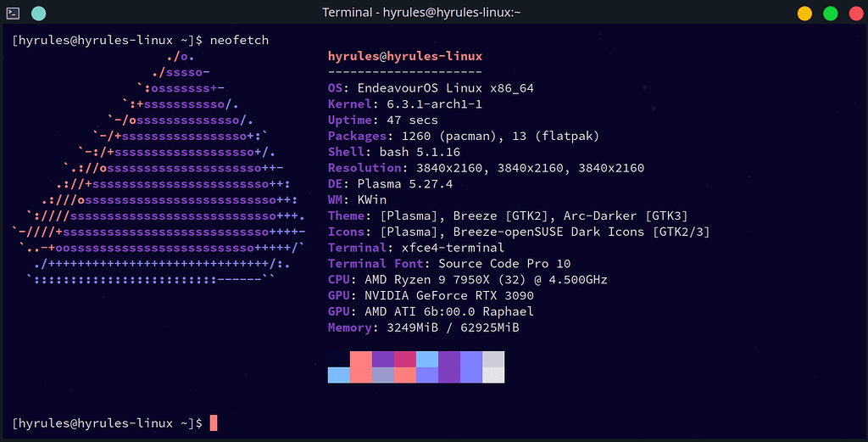Screen dimensions: 868x442
Task: Click the dashed separator line under the header
Action: (x=404, y=72)
